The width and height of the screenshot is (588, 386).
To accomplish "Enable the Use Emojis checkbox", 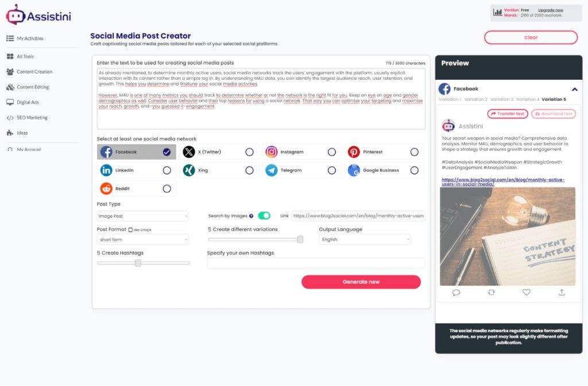I will [130, 230].
